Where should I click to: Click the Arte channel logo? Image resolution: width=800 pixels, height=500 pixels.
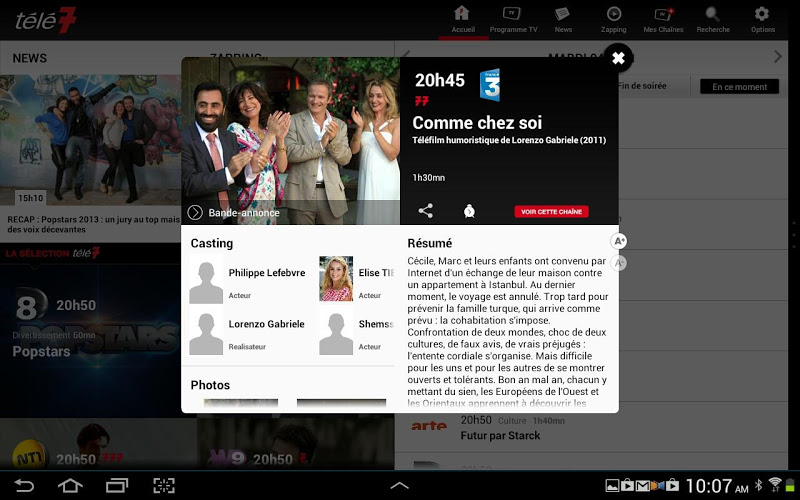pos(429,426)
